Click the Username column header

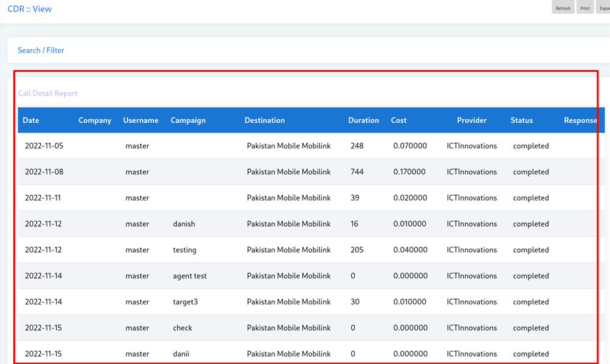click(141, 120)
